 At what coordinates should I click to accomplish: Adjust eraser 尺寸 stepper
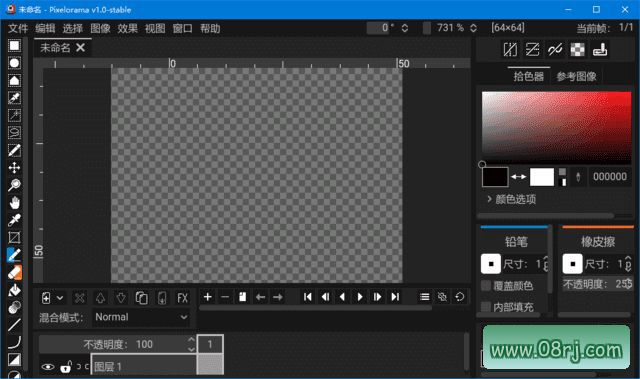tap(628, 264)
